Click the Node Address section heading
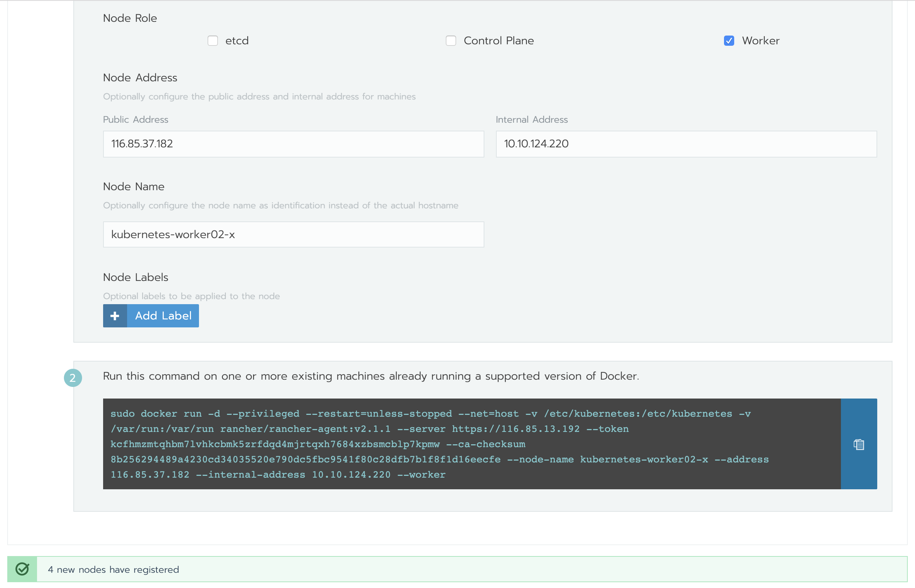Screen dimensions: 915x588 140,78
